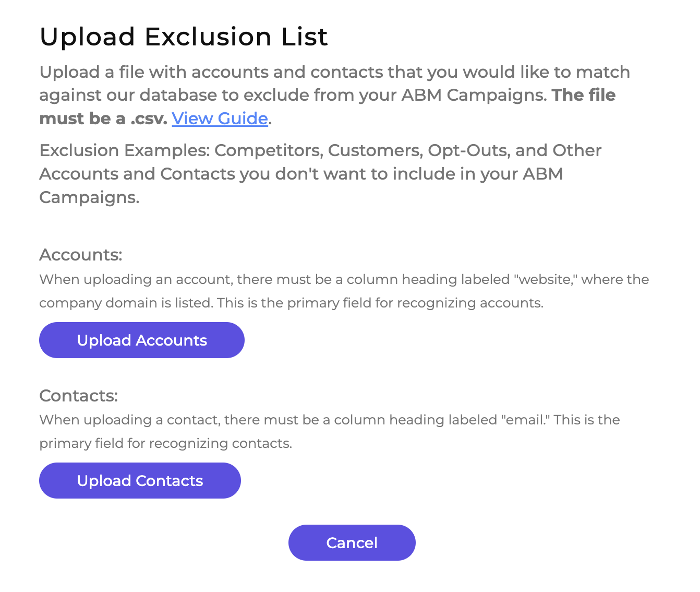
Task: Click "When uploading an account" sentence
Action: (135, 280)
